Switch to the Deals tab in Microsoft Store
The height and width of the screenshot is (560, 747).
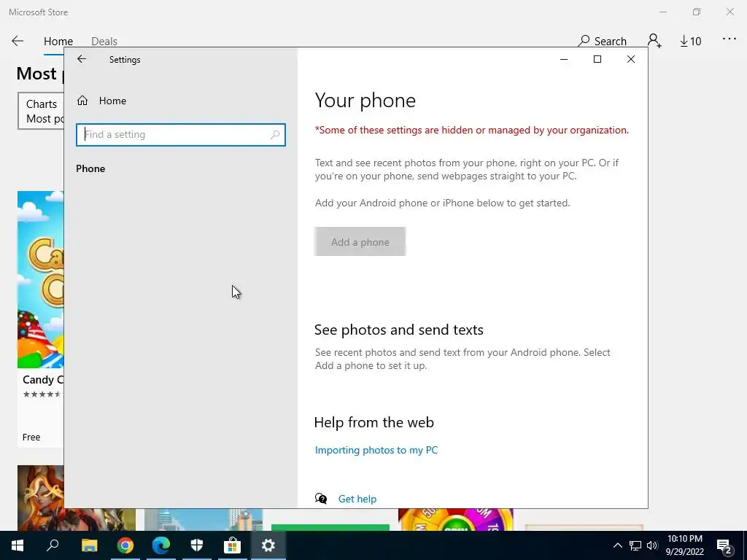pyautogui.click(x=104, y=42)
